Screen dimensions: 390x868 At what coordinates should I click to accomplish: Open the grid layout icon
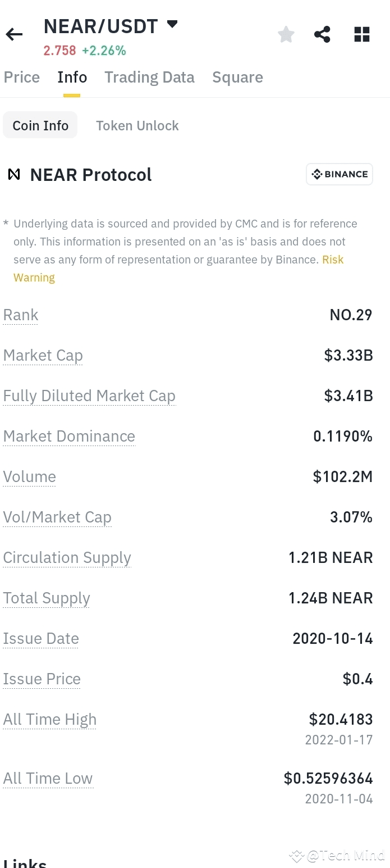362,34
